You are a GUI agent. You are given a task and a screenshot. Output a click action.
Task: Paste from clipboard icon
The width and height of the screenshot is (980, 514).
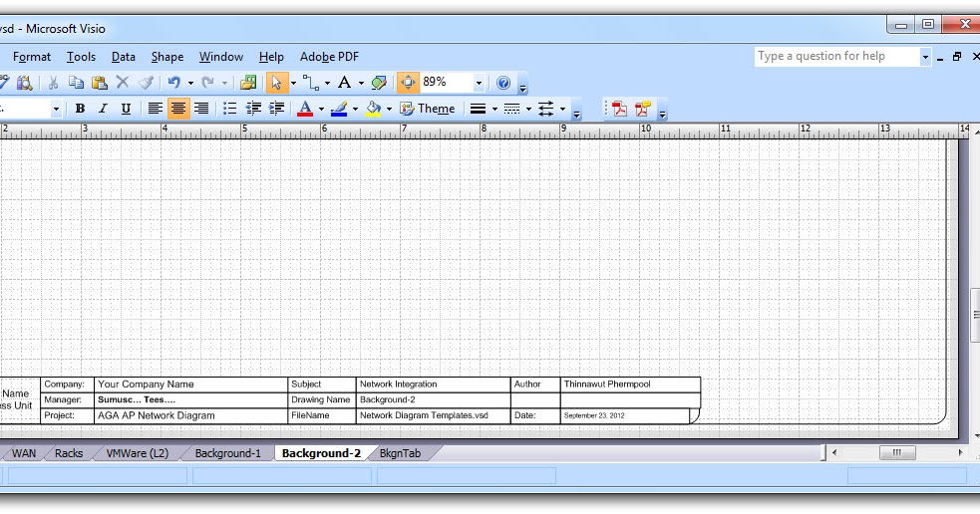pyautogui.click(x=100, y=83)
